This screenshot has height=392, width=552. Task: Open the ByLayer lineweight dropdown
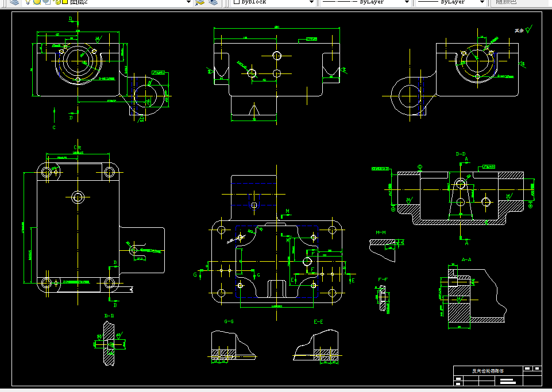(482, 2)
